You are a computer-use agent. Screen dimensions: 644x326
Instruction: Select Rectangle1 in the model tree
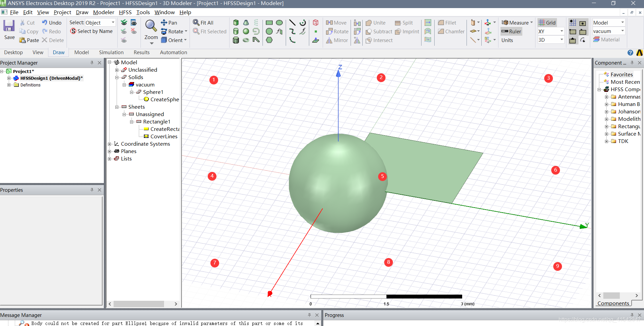click(x=157, y=122)
